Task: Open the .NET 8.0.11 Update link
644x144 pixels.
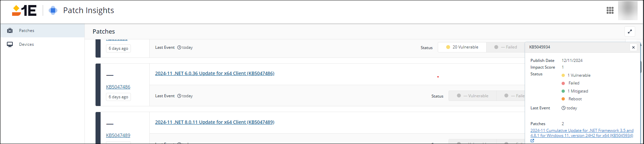Action: [214, 122]
